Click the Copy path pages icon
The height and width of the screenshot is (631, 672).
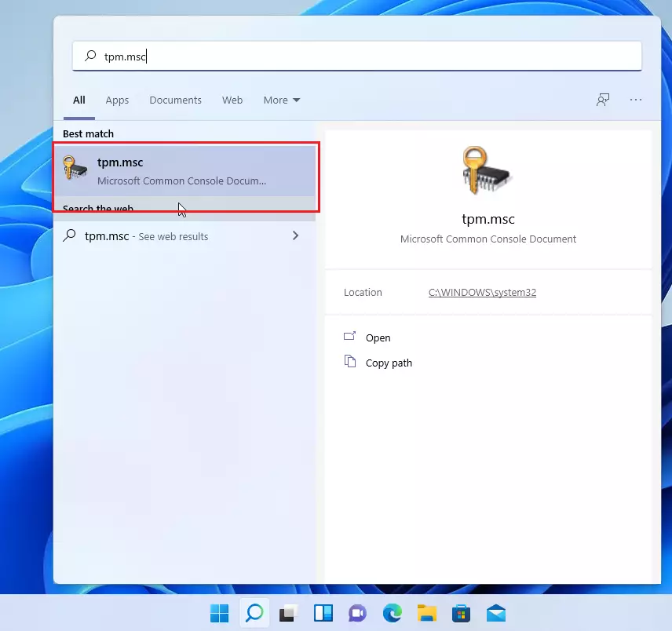pyautogui.click(x=349, y=362)
